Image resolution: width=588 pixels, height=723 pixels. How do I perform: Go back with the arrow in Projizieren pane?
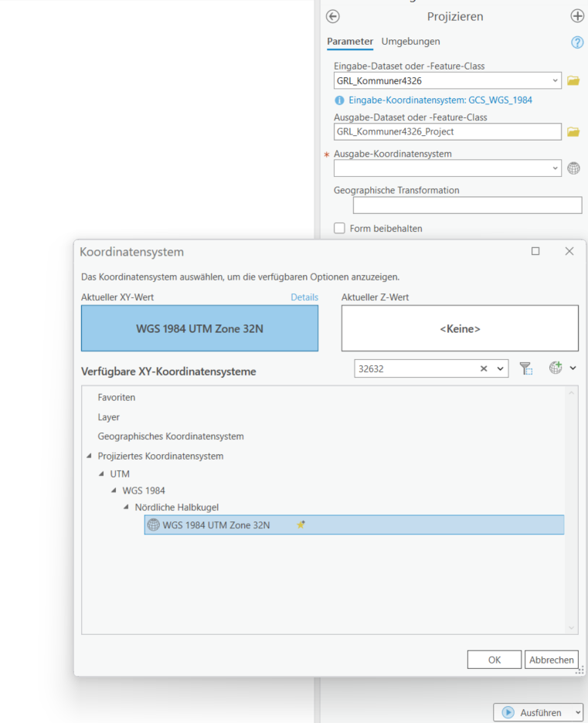pos(332,16)
